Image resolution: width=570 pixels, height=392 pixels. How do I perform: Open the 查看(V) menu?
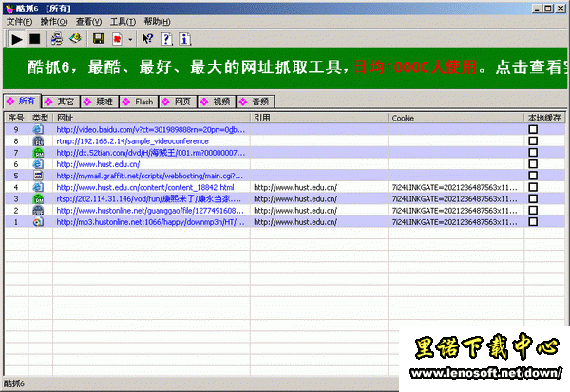88,22
